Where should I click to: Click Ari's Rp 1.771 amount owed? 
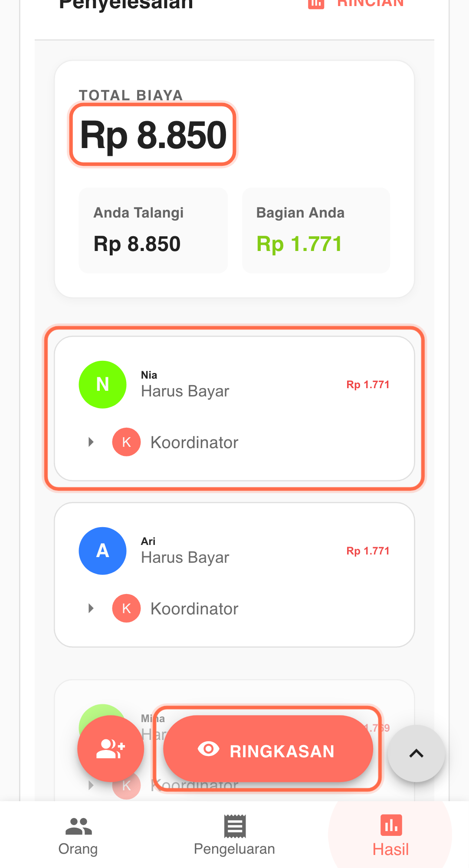(367, 551)
